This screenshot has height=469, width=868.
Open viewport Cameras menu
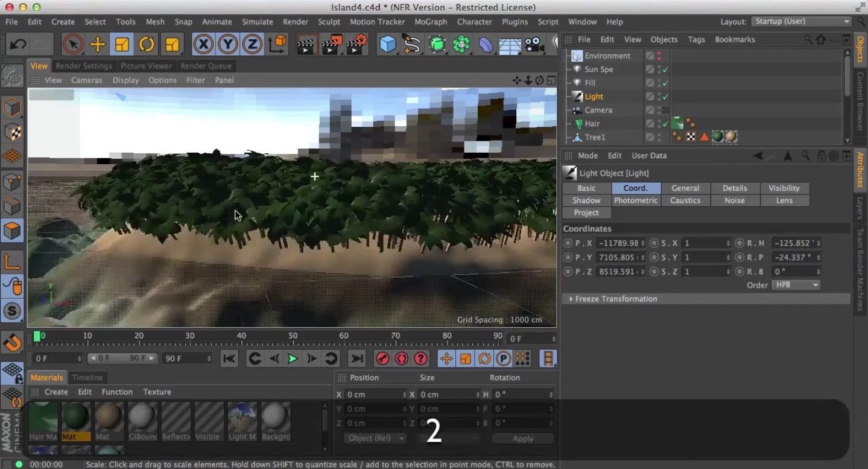pyautogui.click(x=87, y=80)
